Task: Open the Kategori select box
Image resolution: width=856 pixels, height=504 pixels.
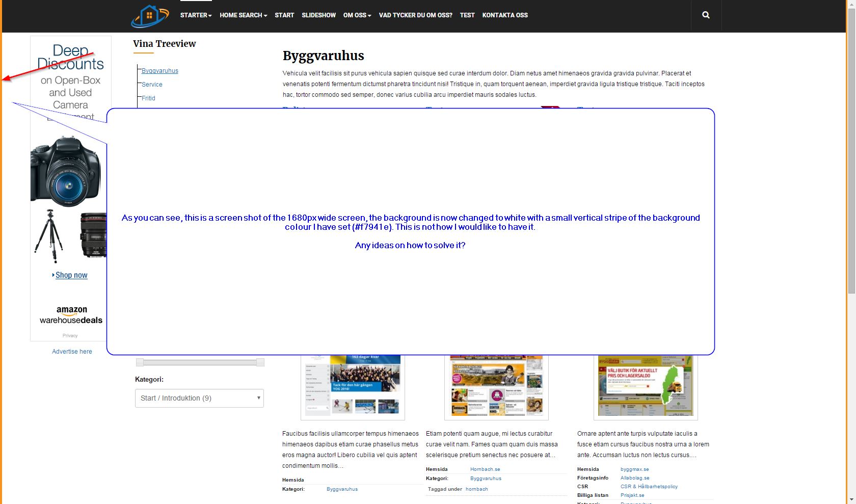Action: click(199, 398)
